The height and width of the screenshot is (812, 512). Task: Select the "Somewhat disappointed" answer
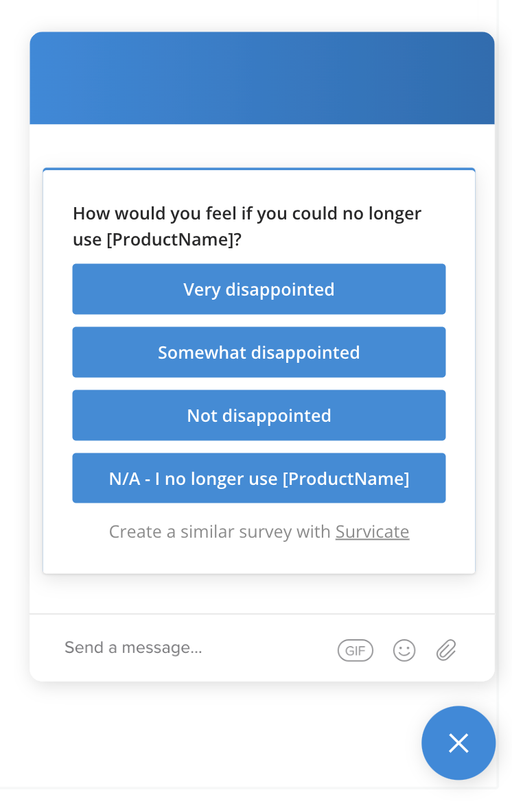coord(259,352)
